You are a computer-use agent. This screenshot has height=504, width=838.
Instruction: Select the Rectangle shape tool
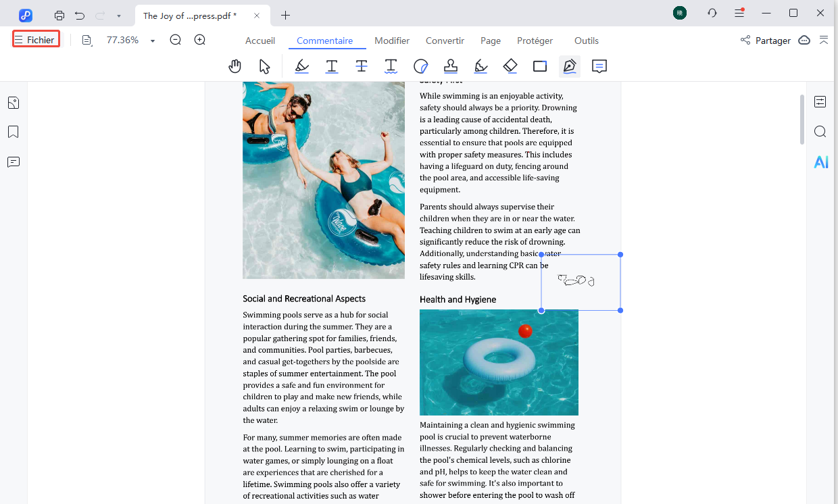coord(539,66)
